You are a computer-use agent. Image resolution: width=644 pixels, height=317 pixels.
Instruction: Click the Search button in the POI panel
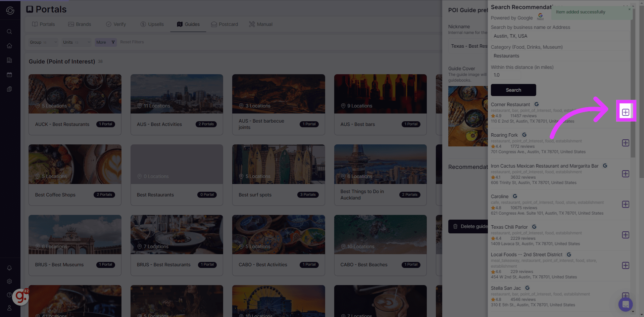(513, 90)
